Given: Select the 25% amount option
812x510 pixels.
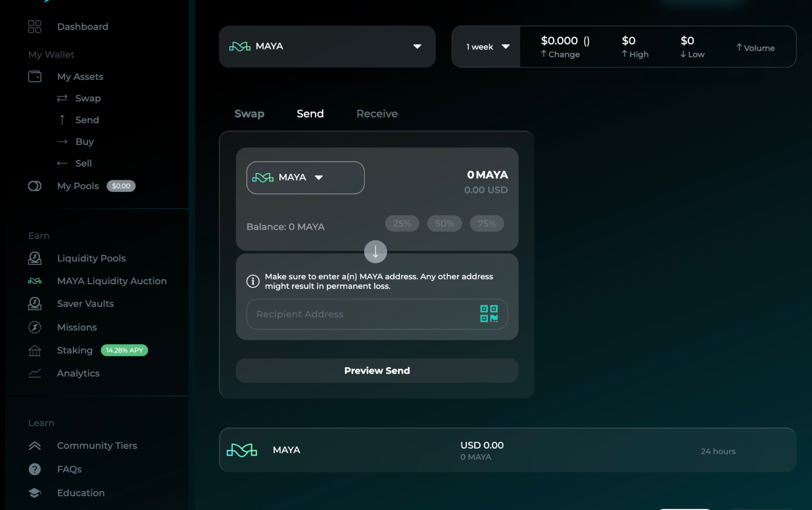Looking at the screenshot, I should pos(402,224).
